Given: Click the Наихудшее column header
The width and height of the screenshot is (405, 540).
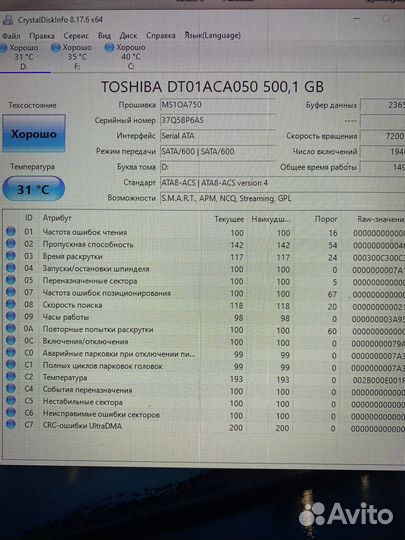Looking at the screenshot, I should click(x=271, y=219).
